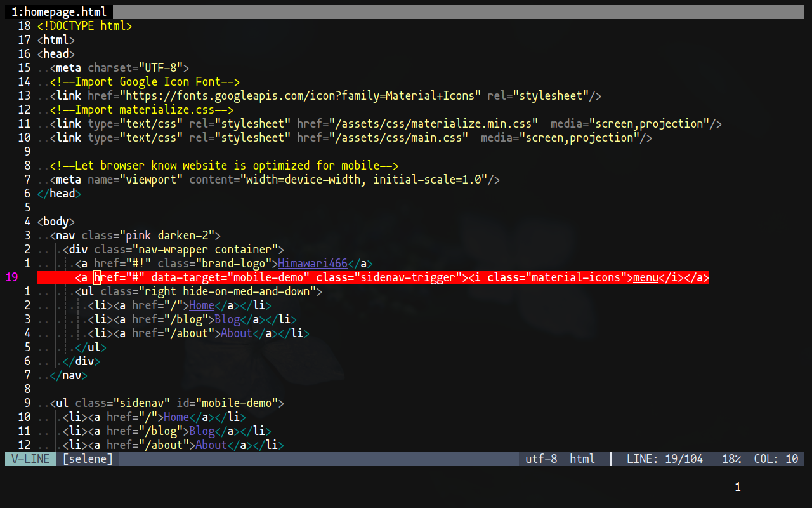Screen dimensions: 812x508
Task: Click the meta charset="UTF-8" line
Action: [x=119, y=68]
